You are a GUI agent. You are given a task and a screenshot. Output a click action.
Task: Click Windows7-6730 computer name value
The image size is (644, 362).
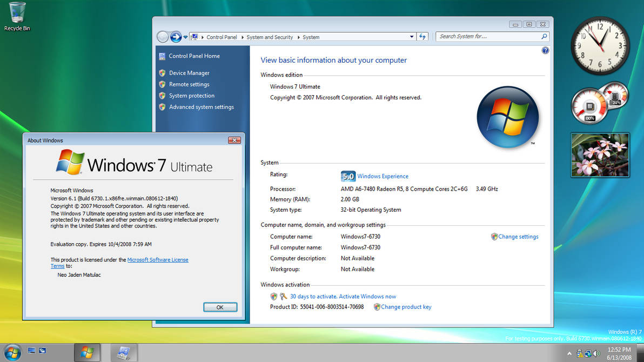[x=360, y=237]
